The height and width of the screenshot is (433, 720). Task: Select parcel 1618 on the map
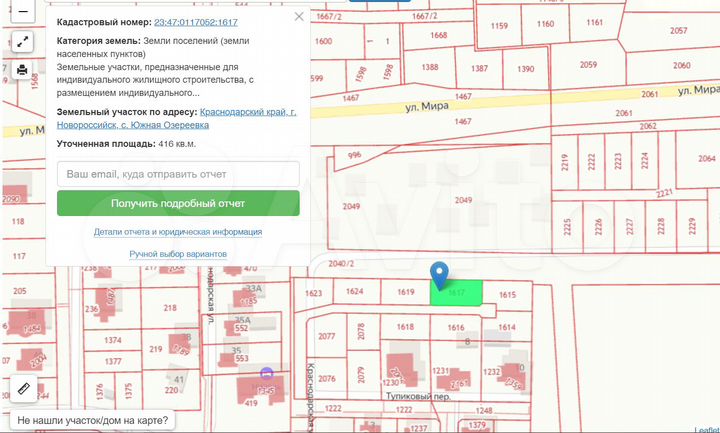click(x=405, y=327)
